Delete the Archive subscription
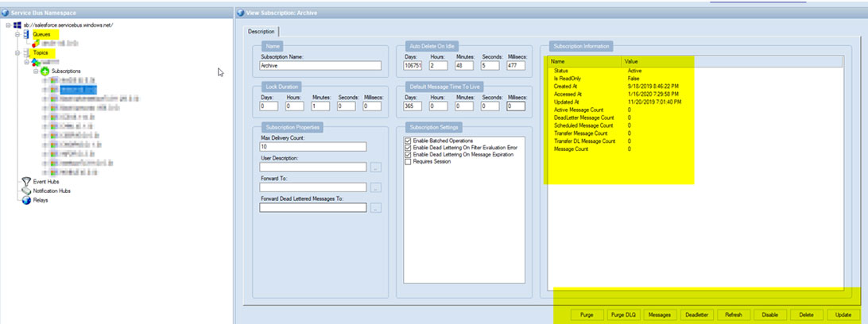 tap(807, 314)
